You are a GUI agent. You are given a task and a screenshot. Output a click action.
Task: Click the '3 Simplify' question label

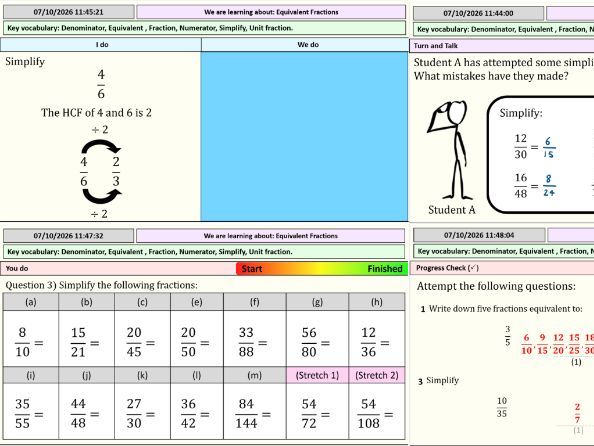pos(438,380)
